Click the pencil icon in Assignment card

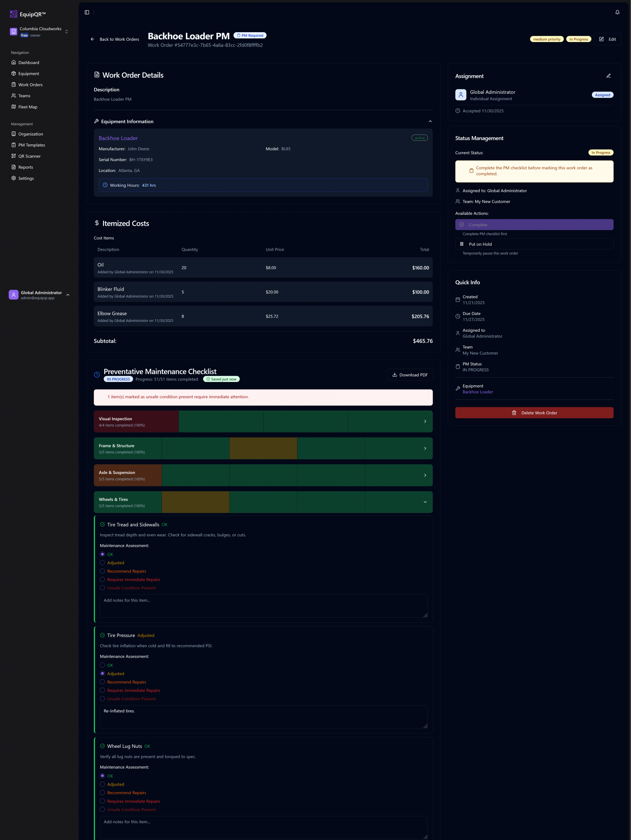pyautogui.click(x=608, y=76)
